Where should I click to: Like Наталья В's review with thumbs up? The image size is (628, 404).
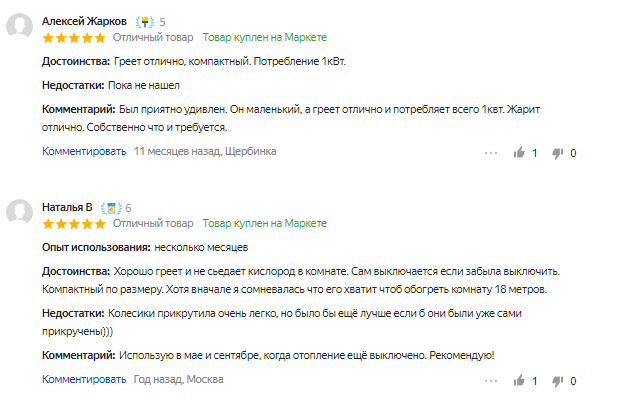pyautogui.click(x=519, y=380)
